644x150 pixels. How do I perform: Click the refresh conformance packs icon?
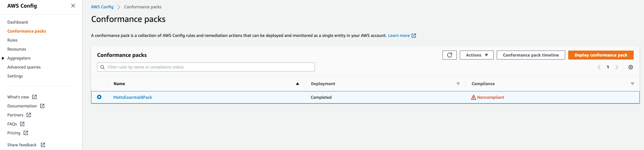point(450,55)
